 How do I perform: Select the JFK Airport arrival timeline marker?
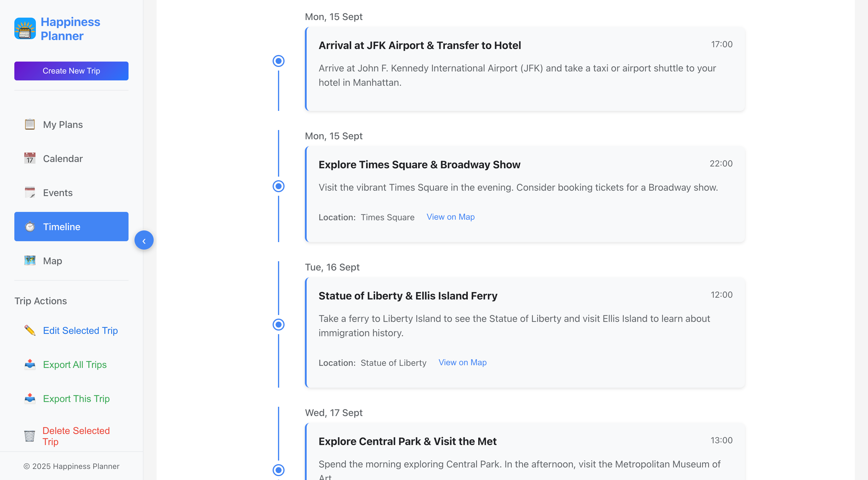click(x=278, y=61)
